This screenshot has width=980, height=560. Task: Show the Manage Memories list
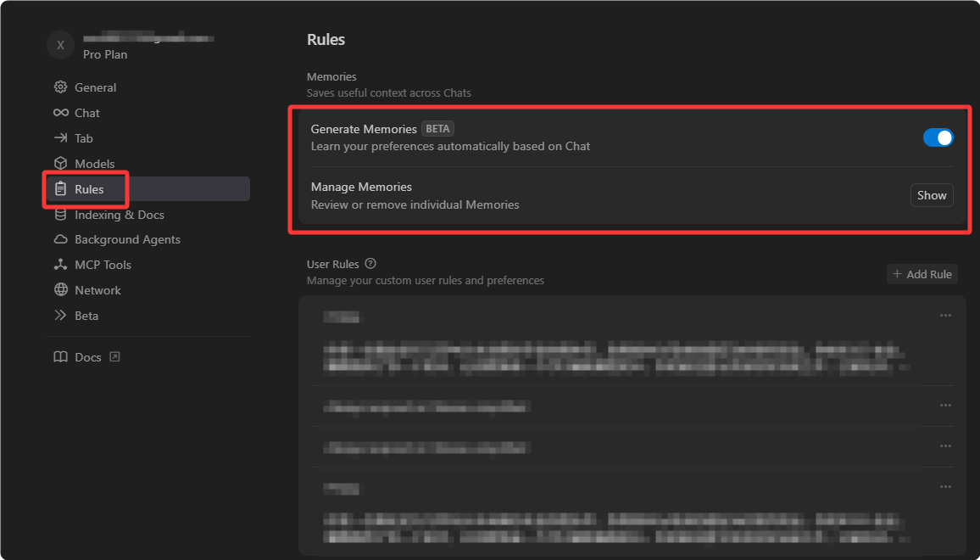(931, 195)
